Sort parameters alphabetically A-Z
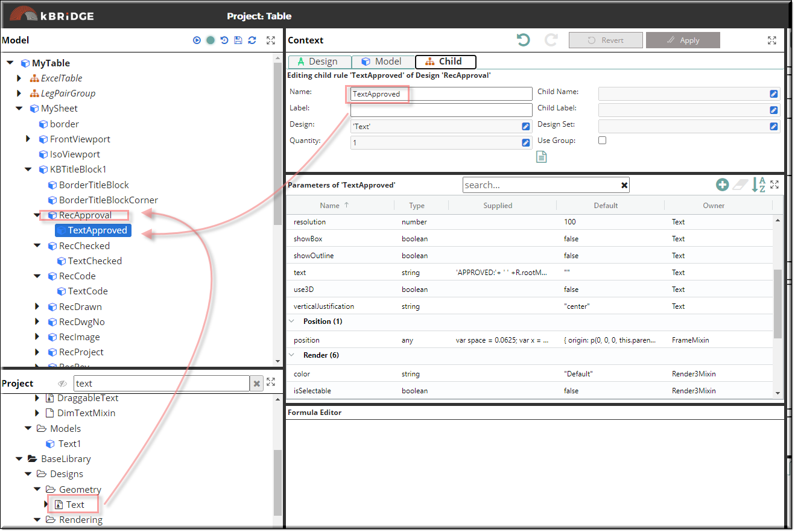Screen dimensions: 795x532 pyautogui.click(x=759, y=185)
